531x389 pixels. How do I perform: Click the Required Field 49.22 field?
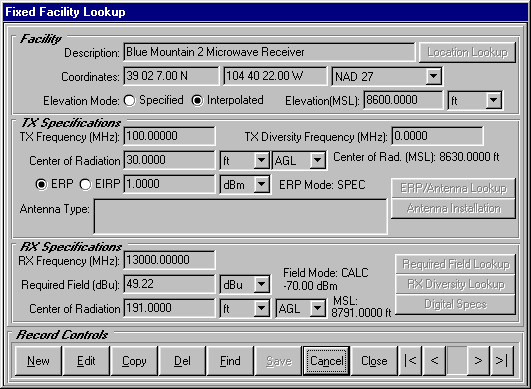(x=169, y=284)
